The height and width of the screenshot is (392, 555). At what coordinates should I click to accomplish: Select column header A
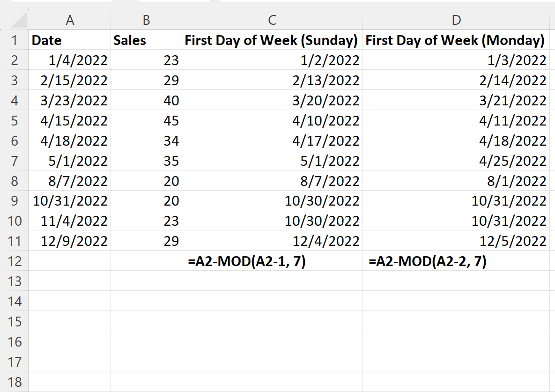pos(70,20)
